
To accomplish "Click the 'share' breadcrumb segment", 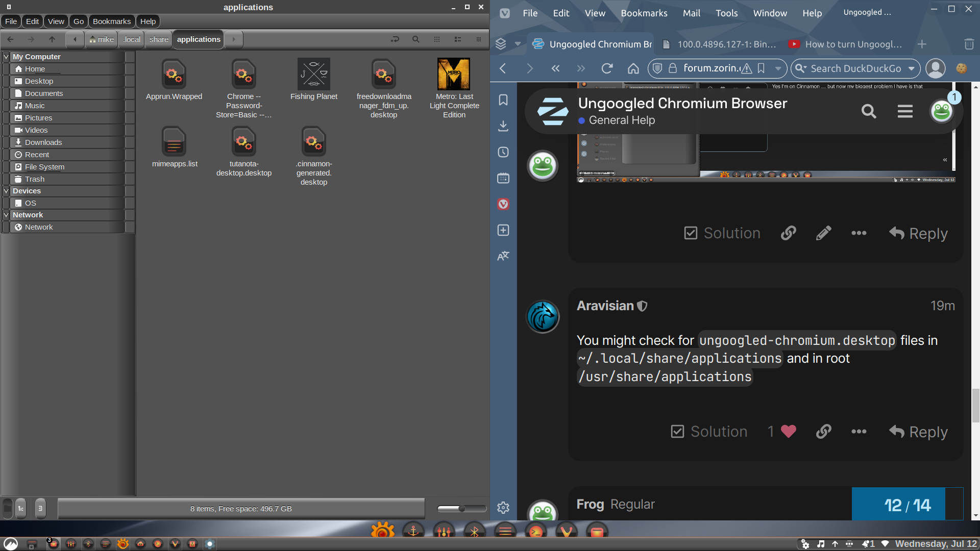I will point(159,39).
